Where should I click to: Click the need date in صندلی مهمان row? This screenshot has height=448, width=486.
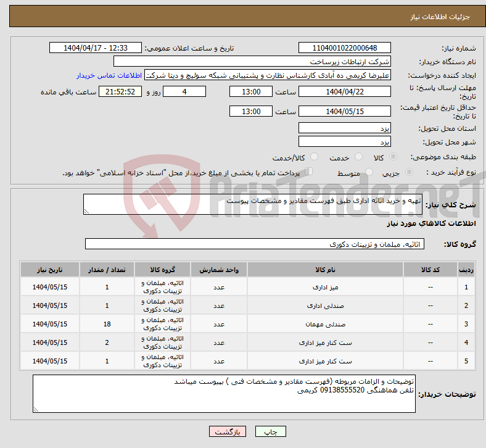tap(50, 325)
